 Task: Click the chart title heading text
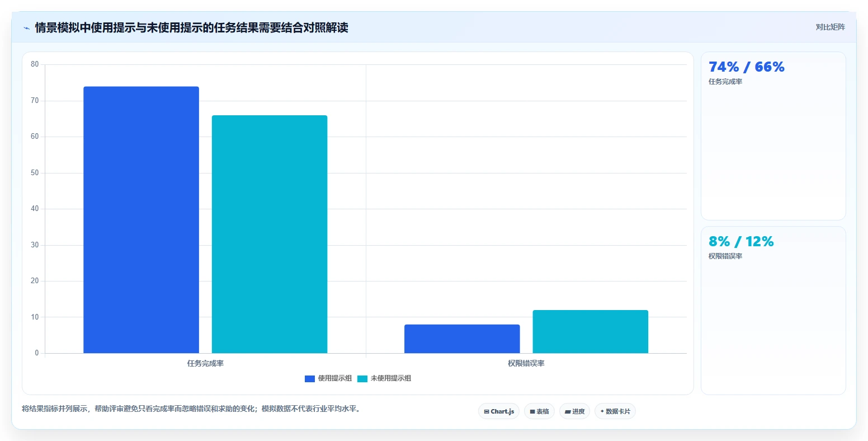191,28
